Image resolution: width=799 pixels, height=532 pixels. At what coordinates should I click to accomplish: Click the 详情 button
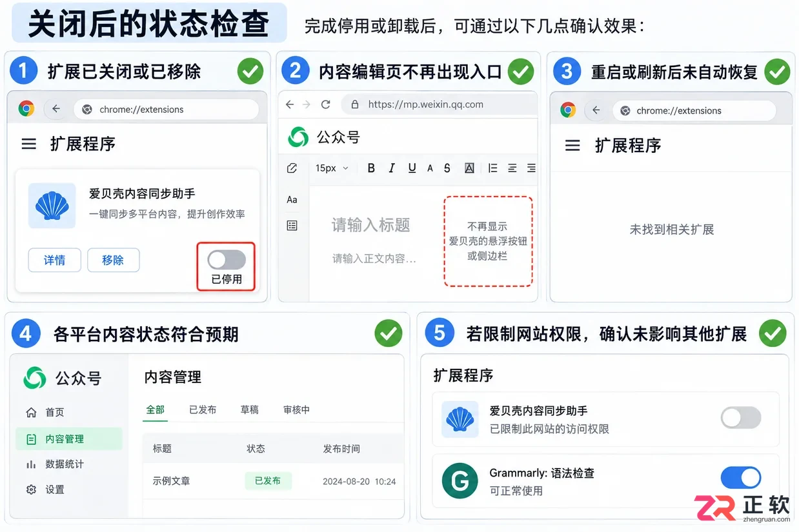coord(54,260)
